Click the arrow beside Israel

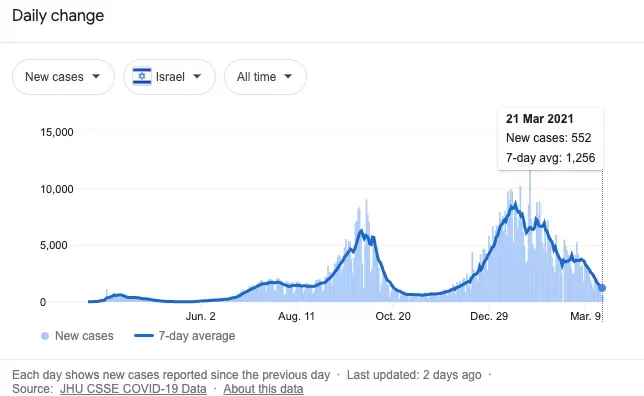pos(197,76)
